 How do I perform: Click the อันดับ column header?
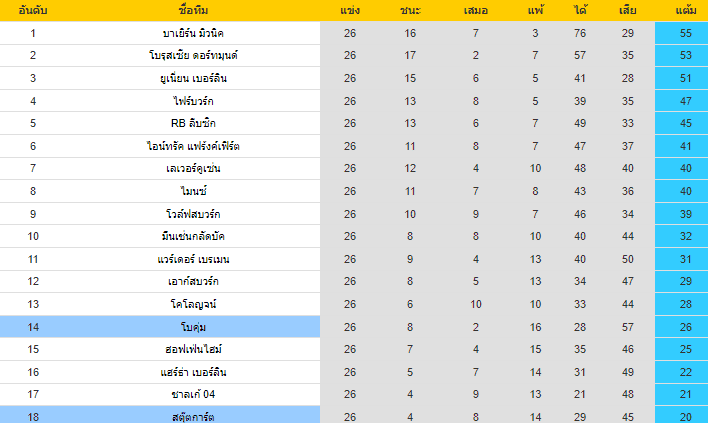[x=33, y=11]
